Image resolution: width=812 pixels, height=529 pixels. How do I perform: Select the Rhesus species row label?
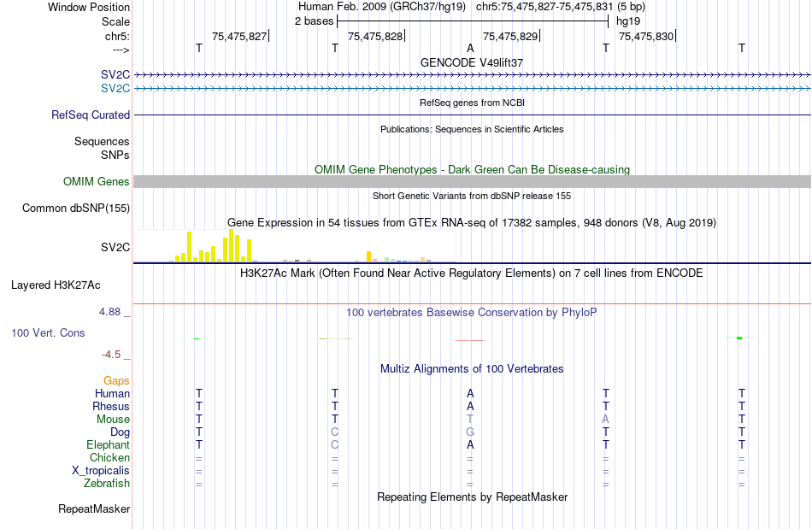[x=111, y=407]
